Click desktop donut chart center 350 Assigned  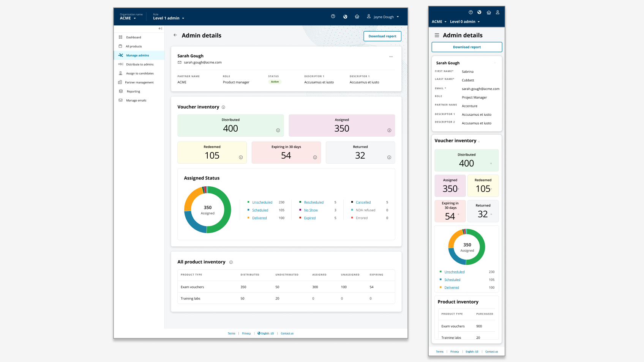(x=208, y=210)
